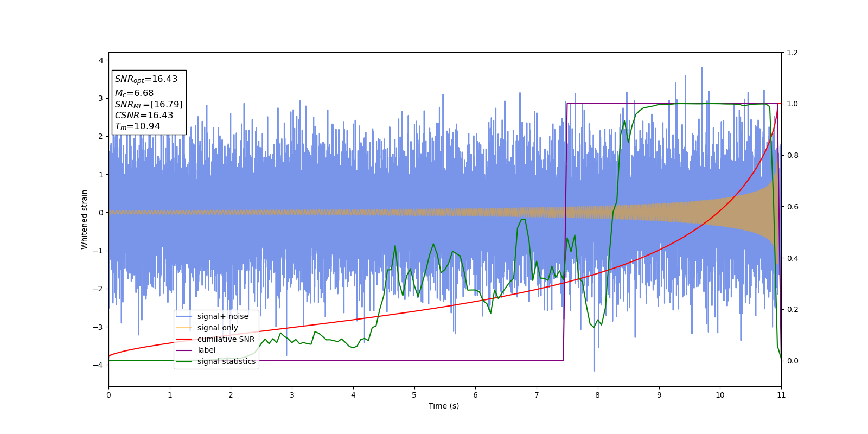Click the 'Time (s)' x-axis label
The height and width of the screenshot is (434, 868).
coord(444,406)
